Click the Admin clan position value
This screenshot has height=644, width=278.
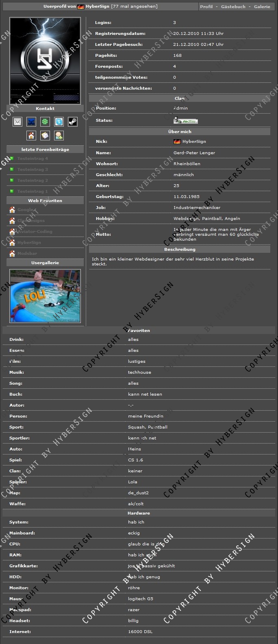(x=180, y=108)
